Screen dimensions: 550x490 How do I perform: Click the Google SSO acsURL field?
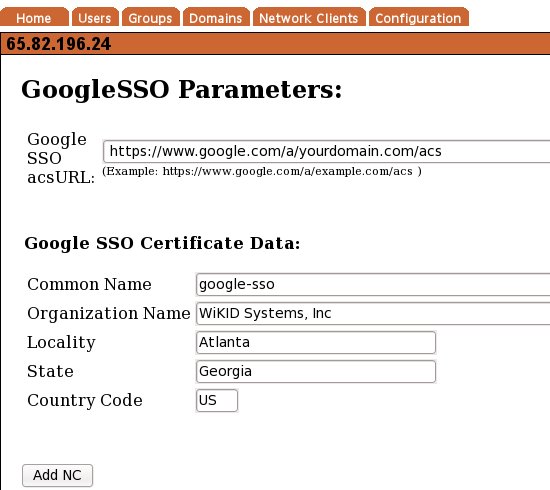click(x=327, y=152)
